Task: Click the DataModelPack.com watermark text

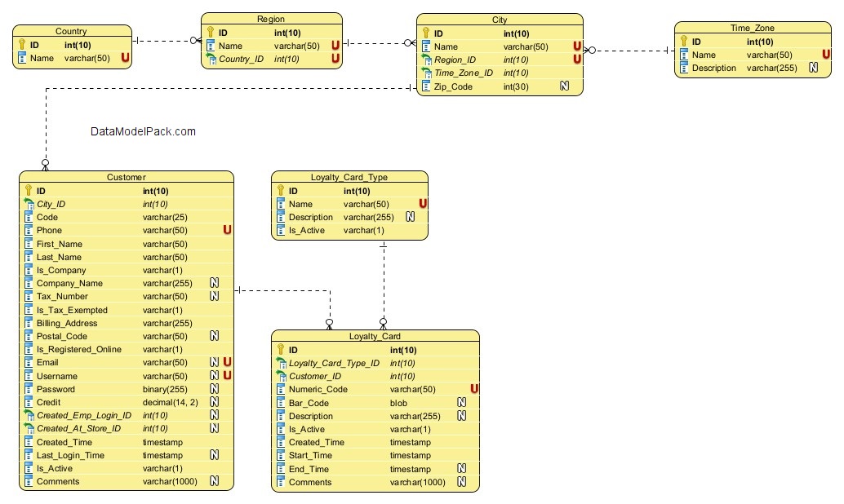Action: point(143,131)
